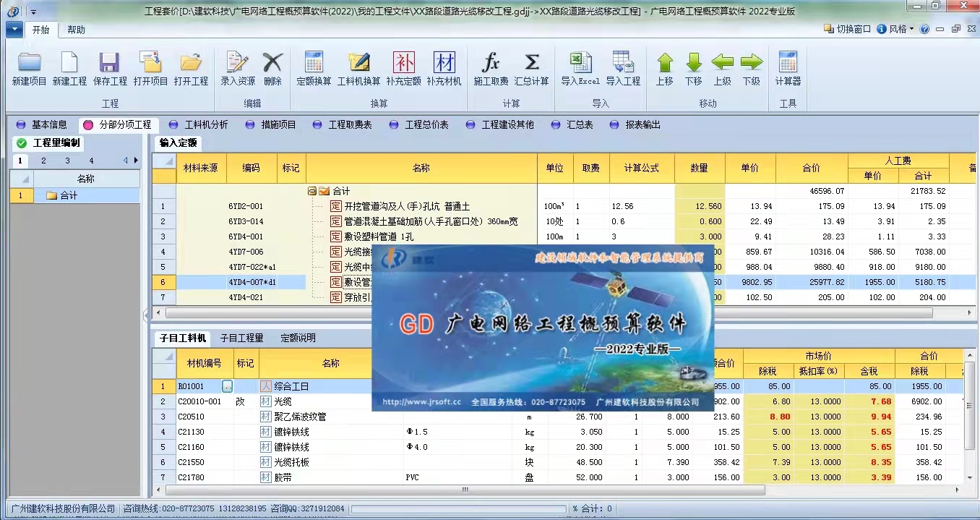Click the 导入工程 icon
This screenshot has height=520, width=980.
click(x=623, y=62)
